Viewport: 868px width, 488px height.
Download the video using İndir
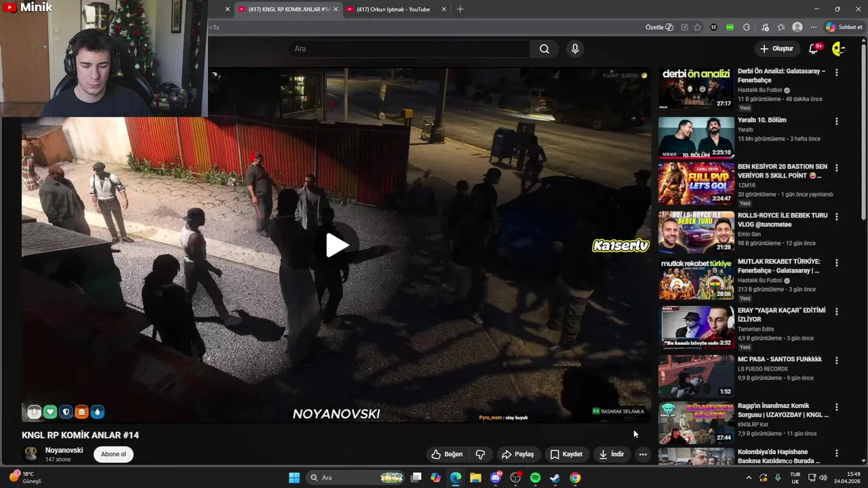click(611, 454)
